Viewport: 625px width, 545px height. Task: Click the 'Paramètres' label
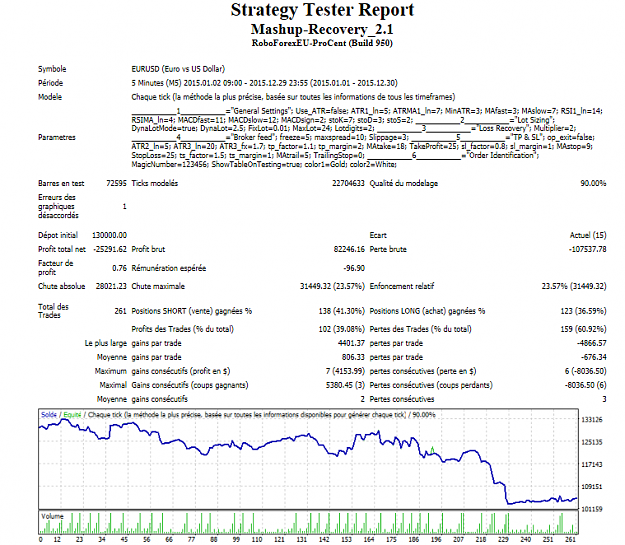click(57, 137)
